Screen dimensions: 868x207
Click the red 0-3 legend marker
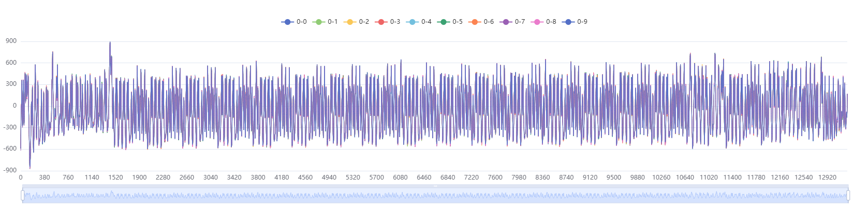(x=381, y=22)
